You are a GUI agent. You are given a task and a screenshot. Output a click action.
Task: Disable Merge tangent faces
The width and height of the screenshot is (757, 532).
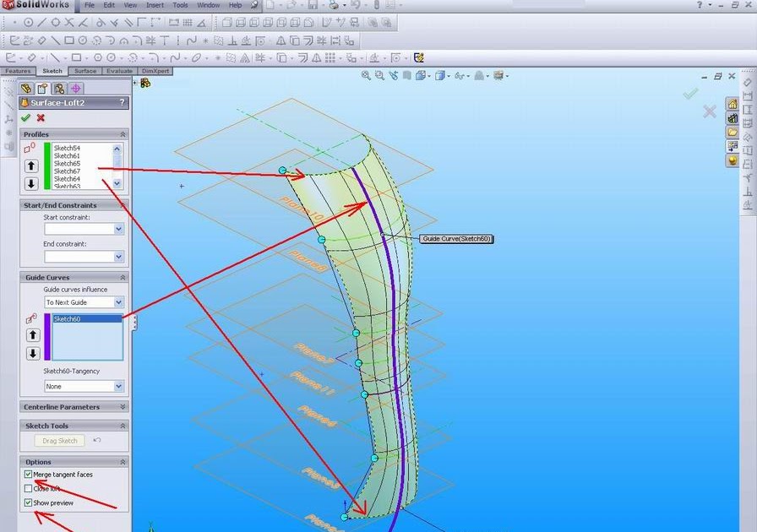click(x=29, y=474)
